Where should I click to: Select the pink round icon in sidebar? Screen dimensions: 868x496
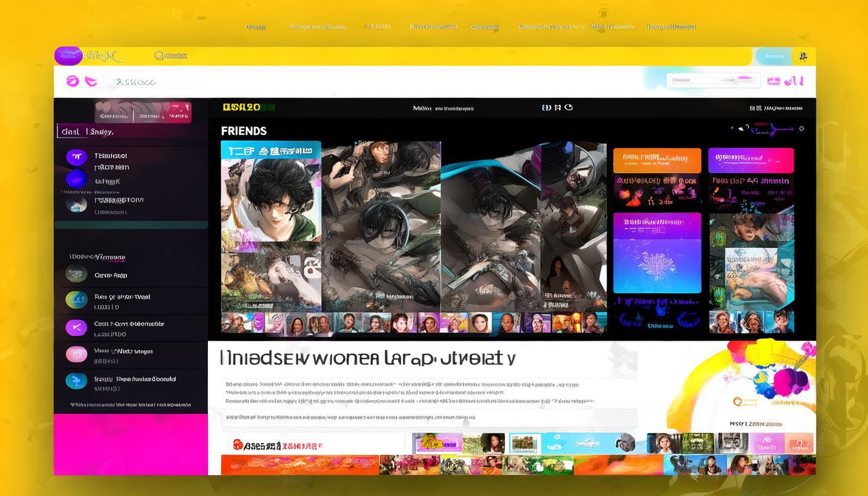coord(76,354)
